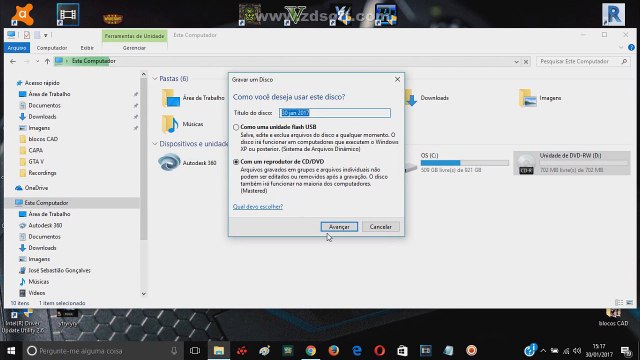Click the Músicas folder icon in Pastas
Viewport: 640px width, 360px height.
[170, 124]
